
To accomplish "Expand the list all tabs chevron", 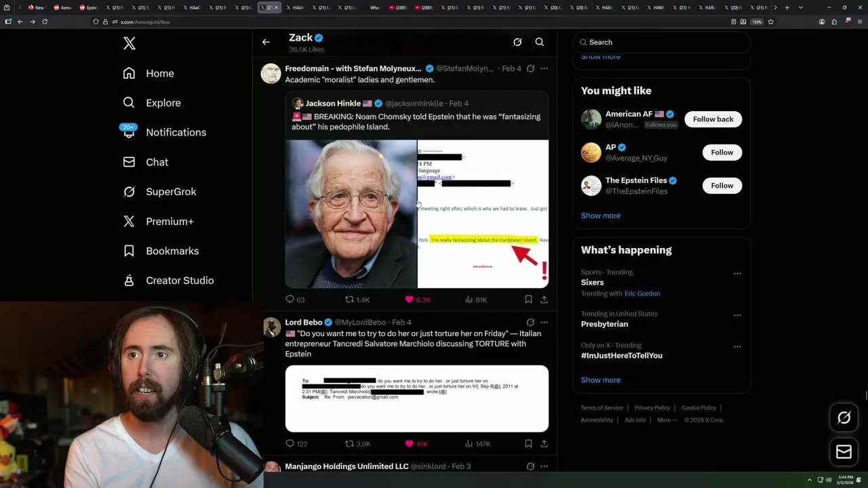I will point(801,7).
